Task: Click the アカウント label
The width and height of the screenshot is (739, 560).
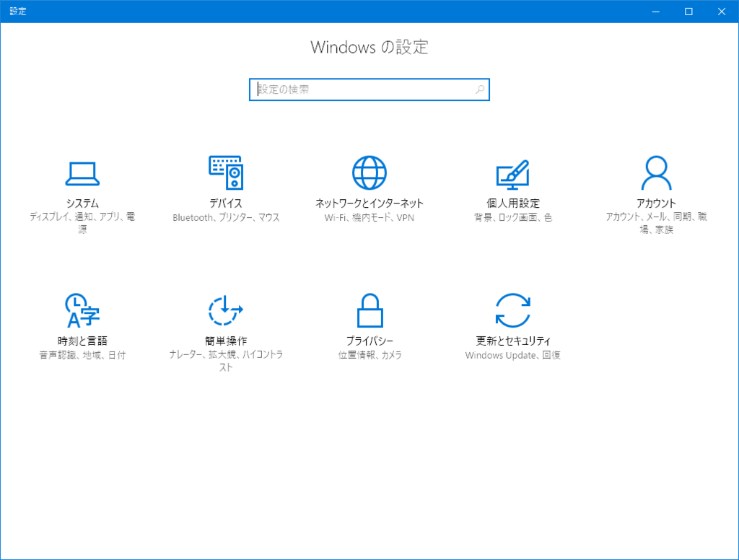Action: pyautogui.click(x=657, y=204)
